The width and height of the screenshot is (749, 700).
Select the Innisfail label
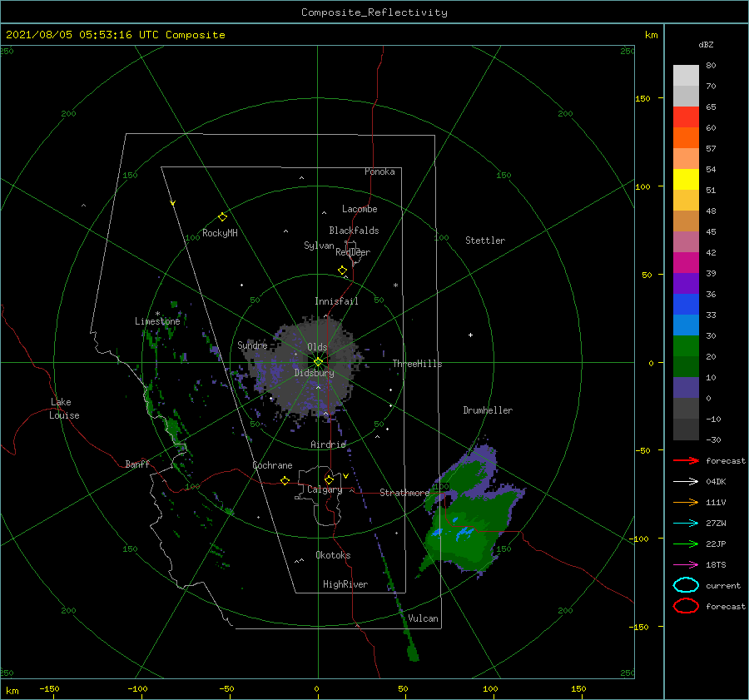336,301
